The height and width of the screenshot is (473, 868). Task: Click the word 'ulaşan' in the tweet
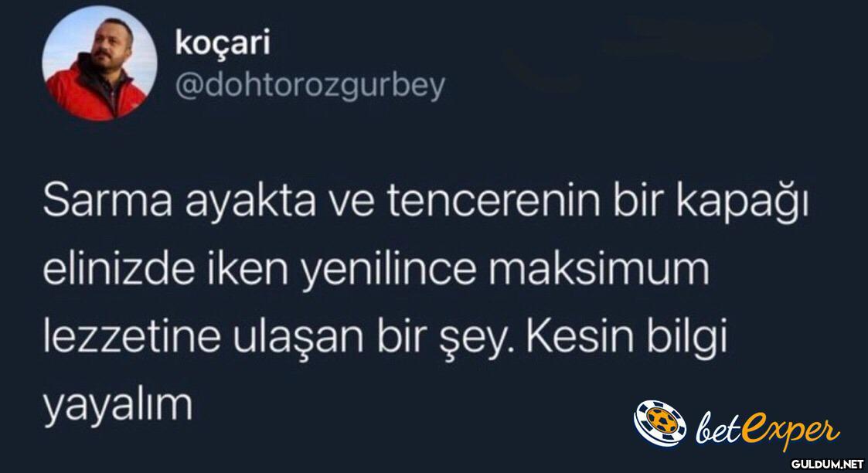point(298,339)
